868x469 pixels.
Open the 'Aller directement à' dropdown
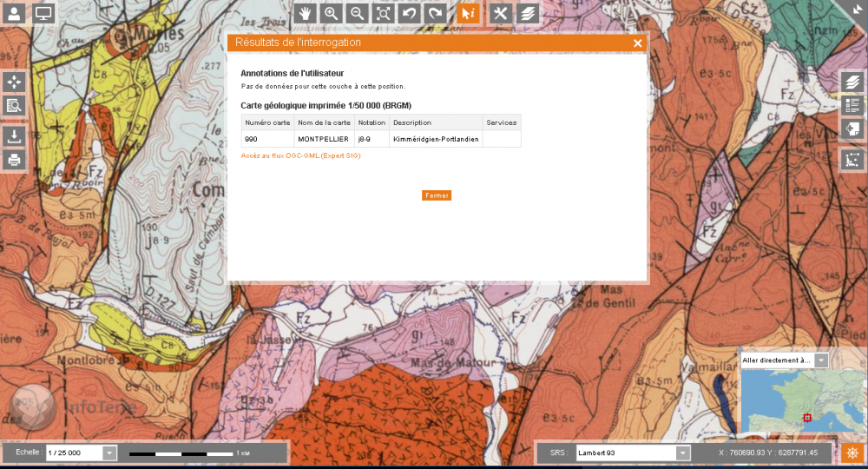click(x=820, y=360)
